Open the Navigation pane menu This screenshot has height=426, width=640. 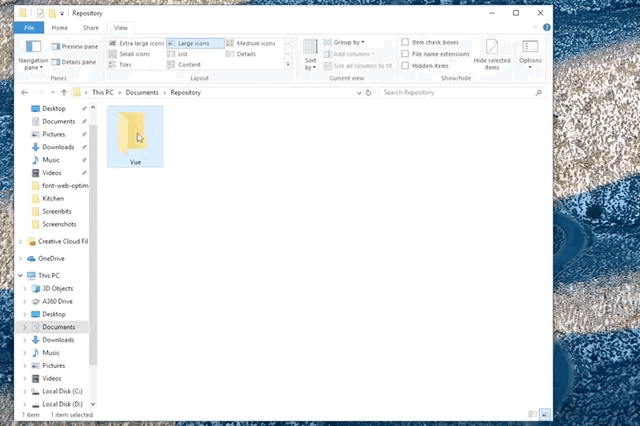[x=33, y=55]
